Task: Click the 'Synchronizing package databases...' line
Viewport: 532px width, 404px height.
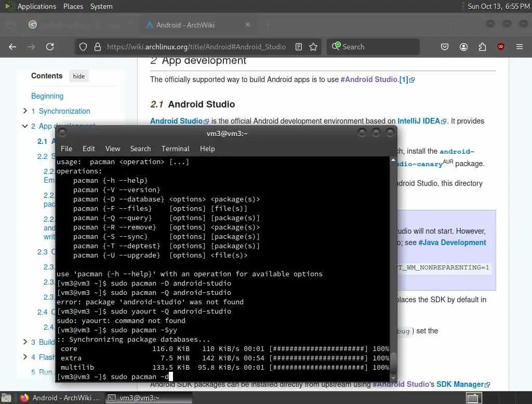Action: point(133,339)
